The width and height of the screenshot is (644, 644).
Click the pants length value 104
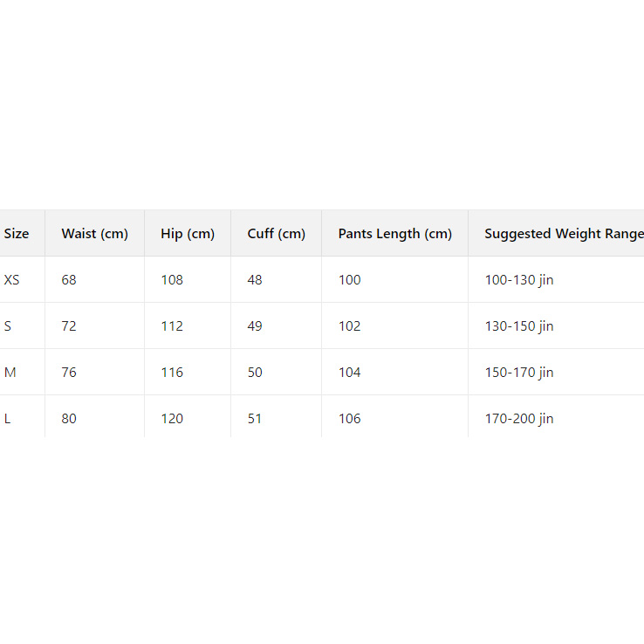pos(349,373)
